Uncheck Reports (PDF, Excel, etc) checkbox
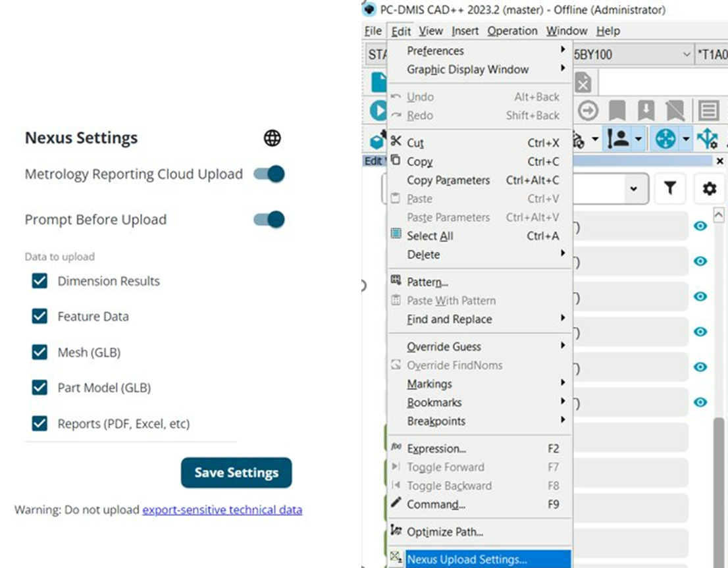The height and width of the screenshot is (568, 728). (39, 423)
